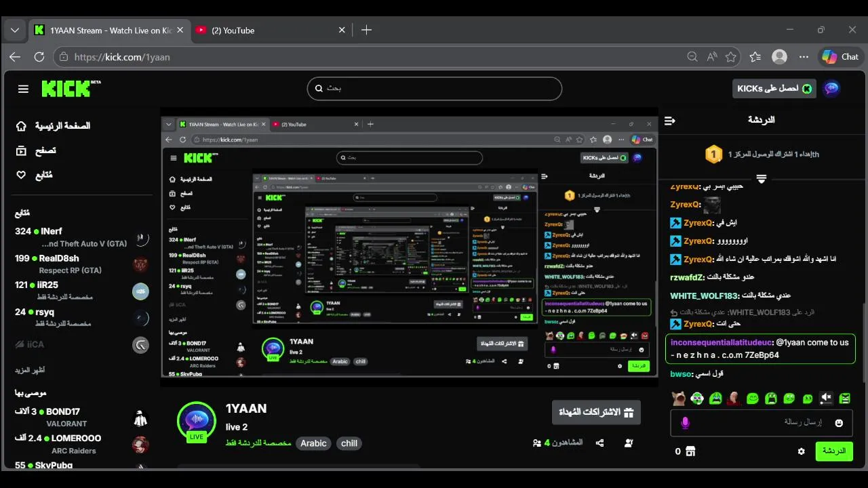The width and height of the screenshot is (868, 488).
Task: Click the Get KICKs button
Action: pyautogui.click(x=774, y=89)
